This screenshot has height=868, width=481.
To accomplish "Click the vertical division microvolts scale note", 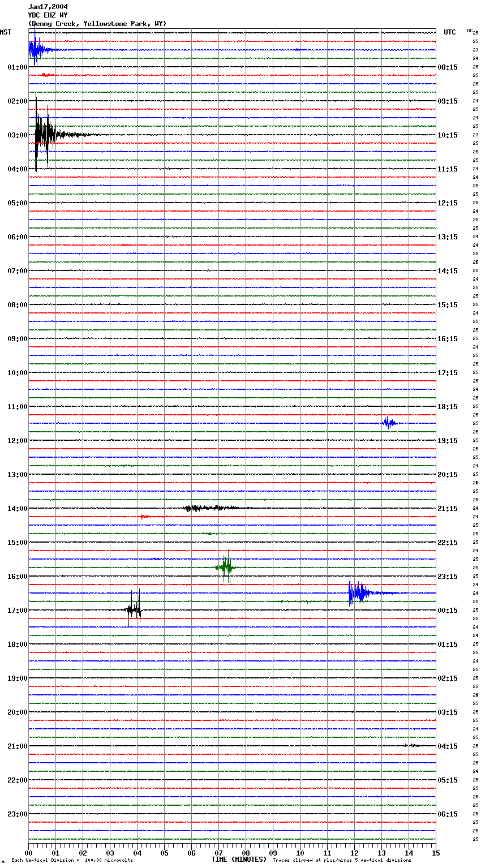I will click(x=72, y=861).
